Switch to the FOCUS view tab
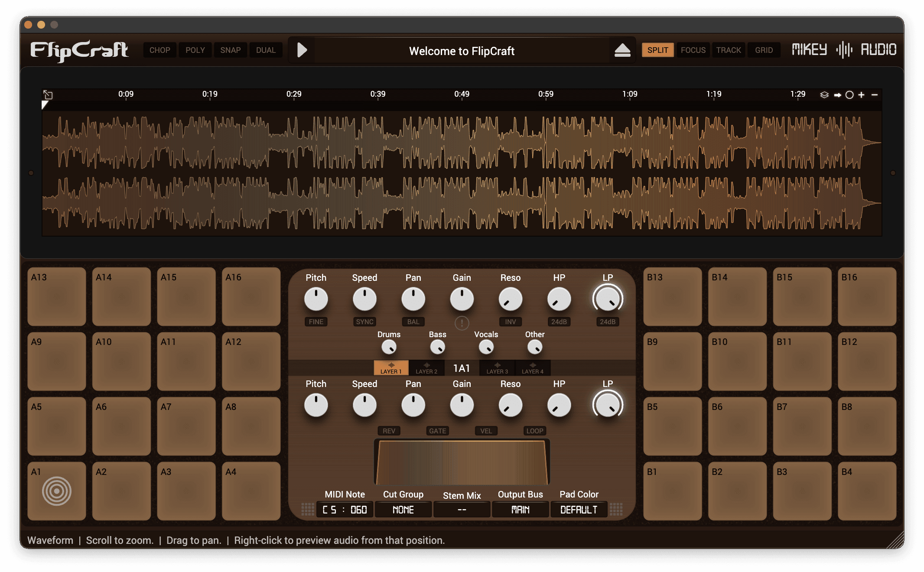 (x=693, y=50)
